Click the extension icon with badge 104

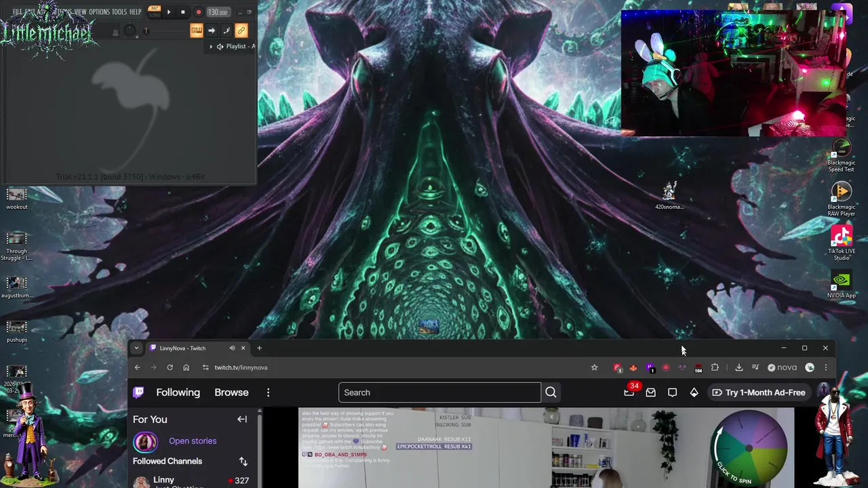[x=698, y=368]
